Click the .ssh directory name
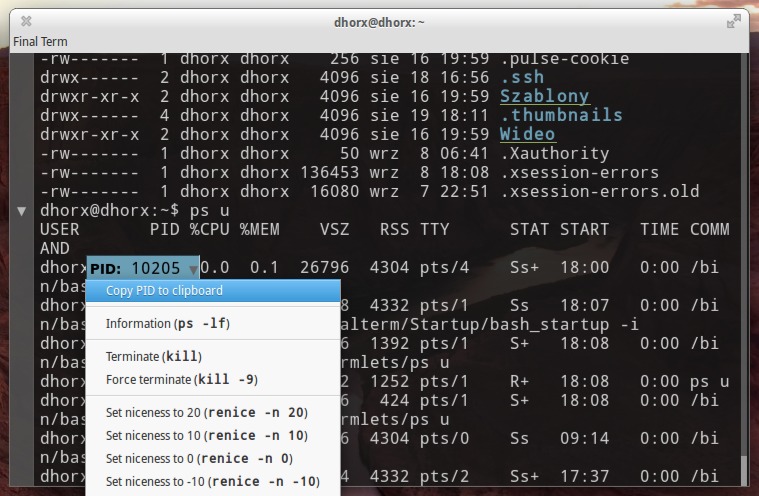 (x=522, y=77)
